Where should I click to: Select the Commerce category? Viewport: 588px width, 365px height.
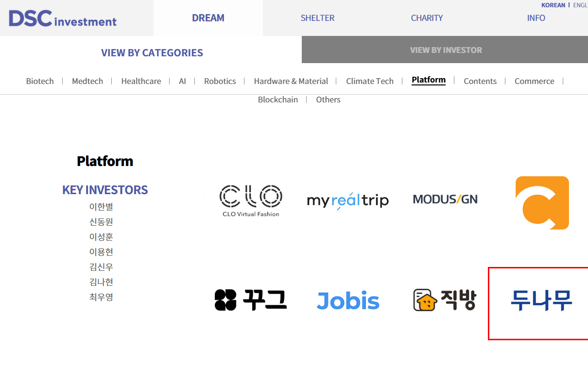[534, 81]
